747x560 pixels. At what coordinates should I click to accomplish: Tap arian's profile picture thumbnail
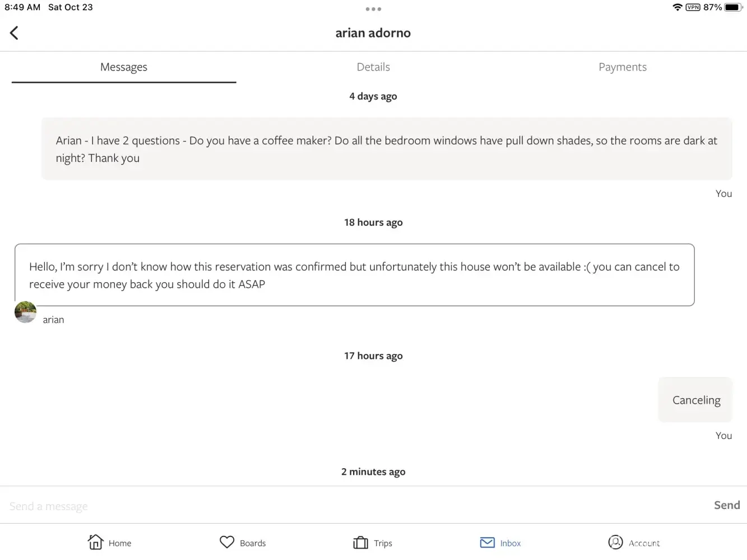[25, 312]
